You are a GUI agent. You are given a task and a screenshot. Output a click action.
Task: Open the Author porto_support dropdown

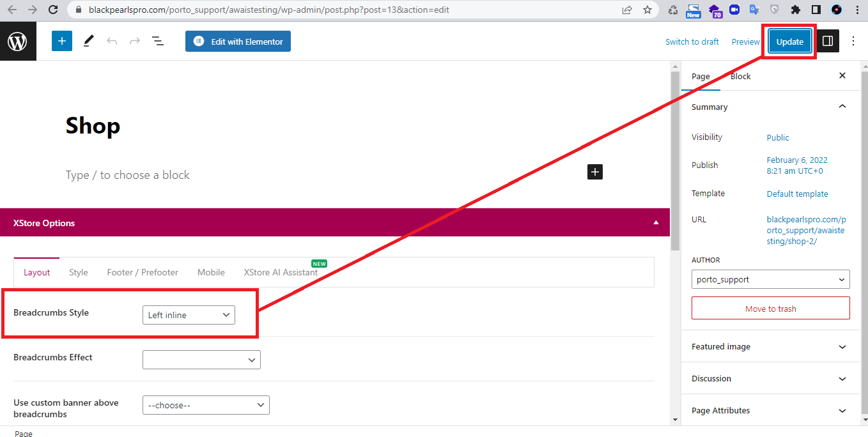[x=771, y=279]
